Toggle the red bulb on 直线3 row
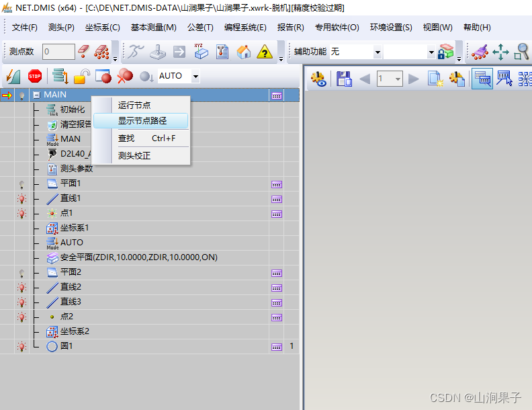 coord(21,302)
